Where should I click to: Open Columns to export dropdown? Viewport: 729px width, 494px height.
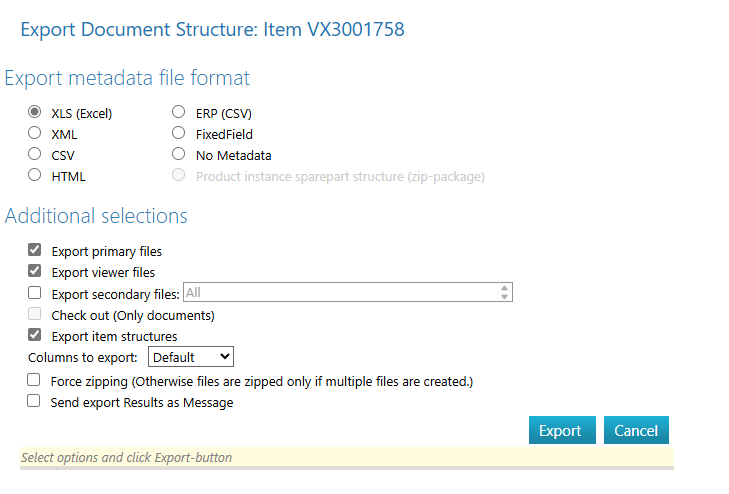[190, 357]
